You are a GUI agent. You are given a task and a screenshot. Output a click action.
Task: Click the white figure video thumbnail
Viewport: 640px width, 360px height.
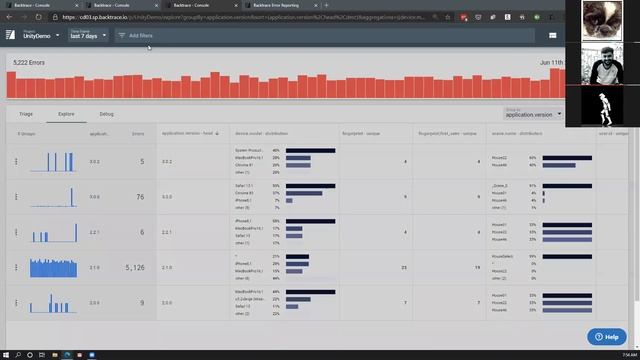coord(602,106)
